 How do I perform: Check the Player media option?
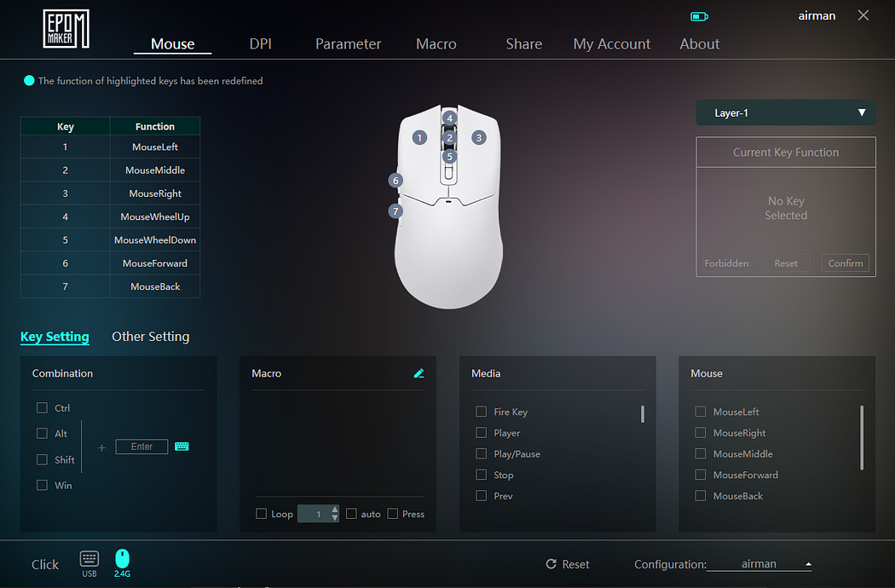pos(482,433)
